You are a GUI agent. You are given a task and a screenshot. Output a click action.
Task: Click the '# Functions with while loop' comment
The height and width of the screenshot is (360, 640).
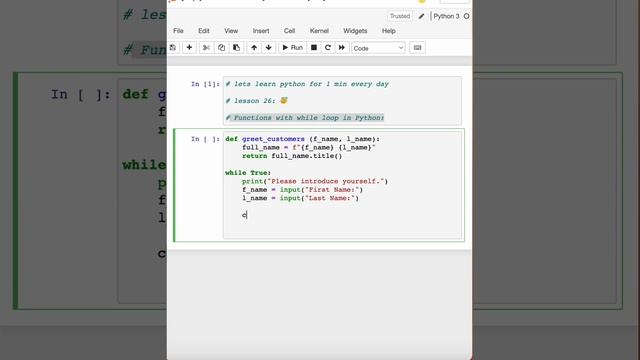click(x=305, y=118)
